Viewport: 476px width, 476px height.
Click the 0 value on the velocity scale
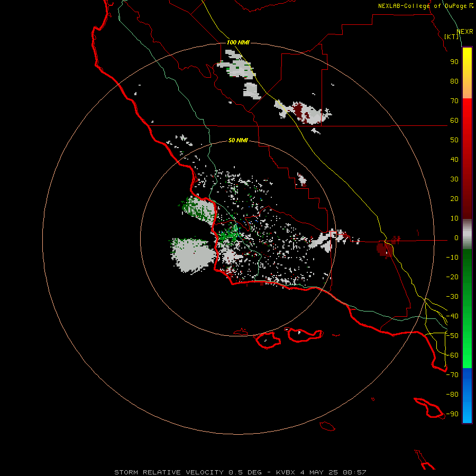pyautogui.click(x=456, y=238)
